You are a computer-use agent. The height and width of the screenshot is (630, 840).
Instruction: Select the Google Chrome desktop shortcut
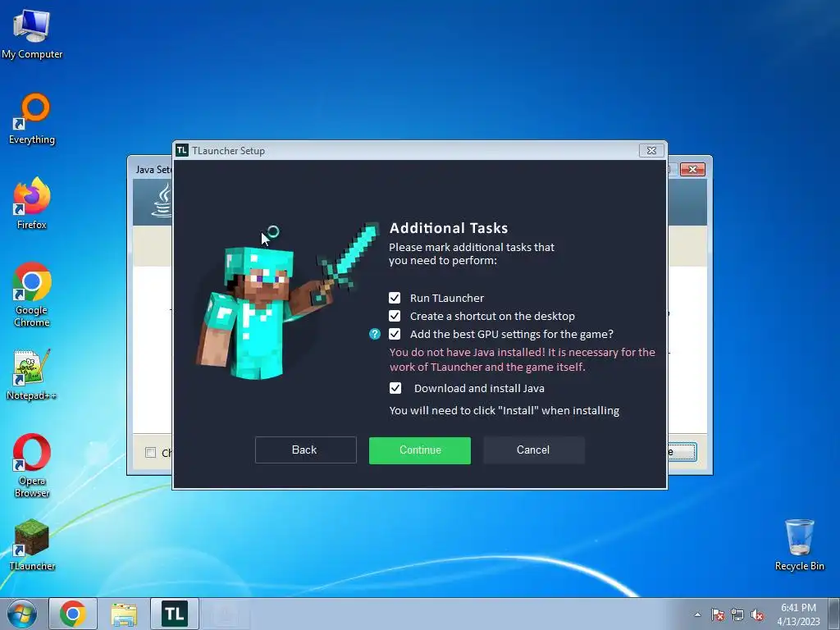(x=32, y=294)
